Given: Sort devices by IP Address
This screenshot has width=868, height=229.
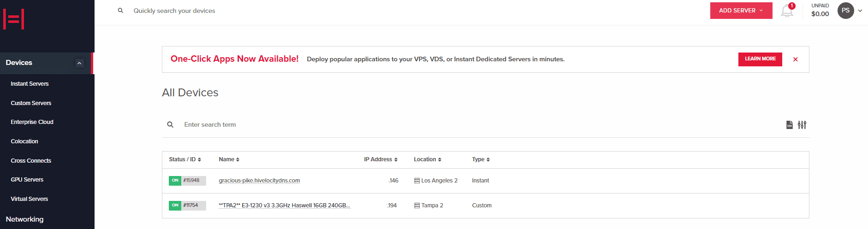Looking at the screenshot, I should click(380, 159).
